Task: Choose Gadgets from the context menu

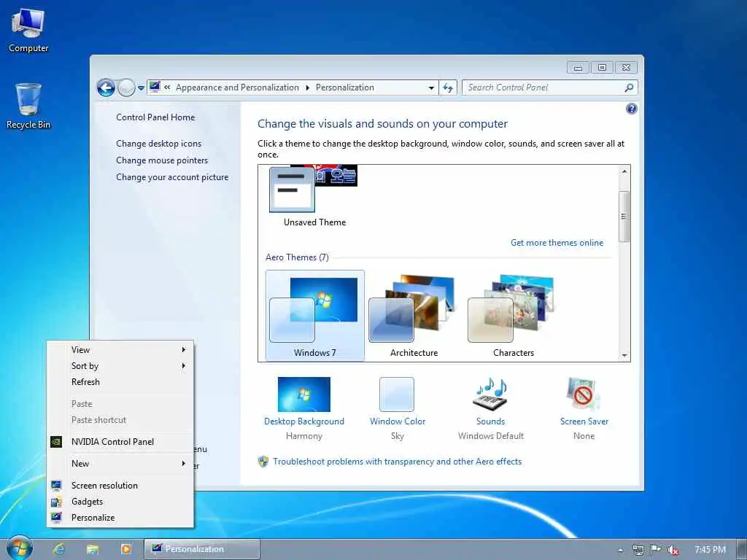Action: (120, 502)
